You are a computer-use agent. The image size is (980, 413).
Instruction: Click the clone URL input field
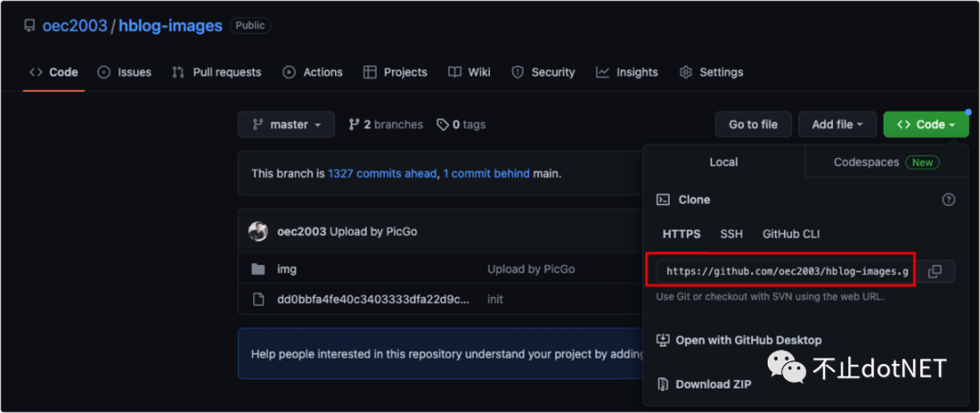(x=787, y=271)
